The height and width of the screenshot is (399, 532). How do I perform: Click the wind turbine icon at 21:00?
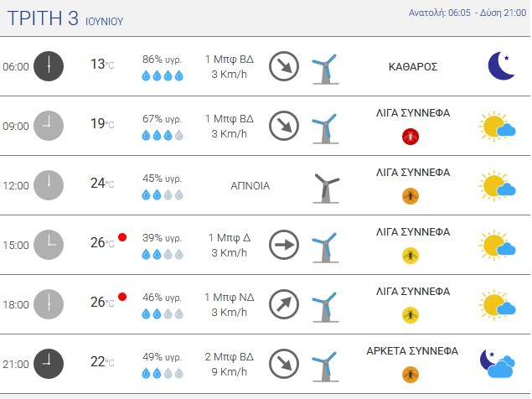325,367
